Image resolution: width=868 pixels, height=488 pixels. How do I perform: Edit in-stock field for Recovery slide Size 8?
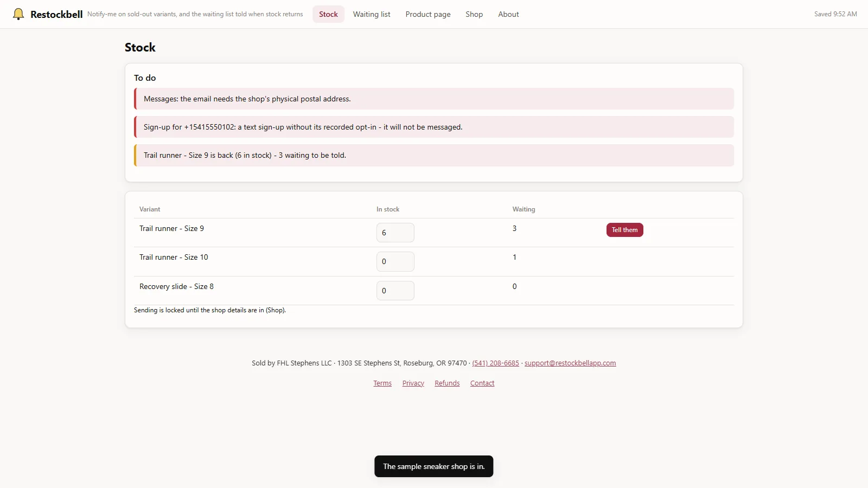click(395, 291)
